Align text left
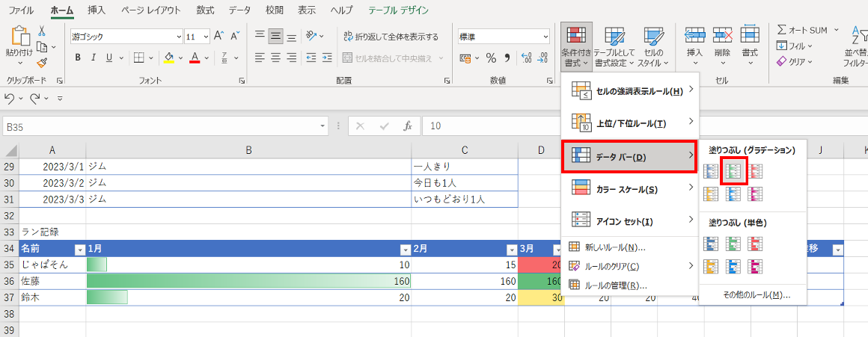 [x=260, y=58]
